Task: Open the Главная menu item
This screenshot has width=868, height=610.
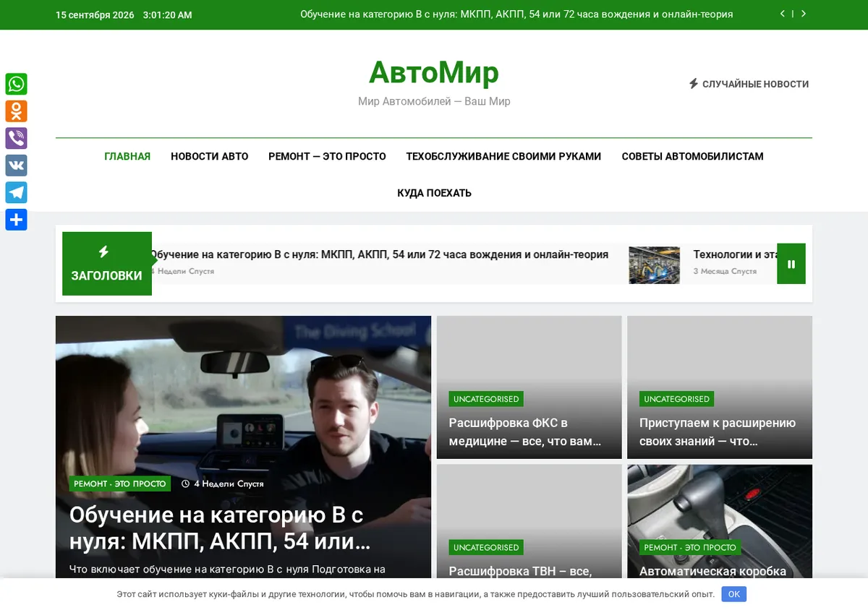Action: coord(127,156)
